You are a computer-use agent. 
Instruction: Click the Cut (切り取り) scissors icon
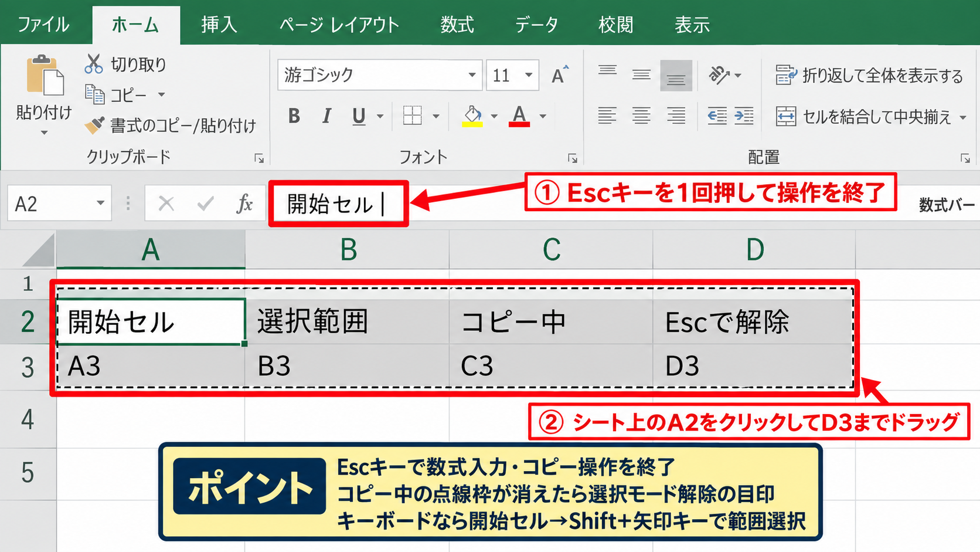94,63
